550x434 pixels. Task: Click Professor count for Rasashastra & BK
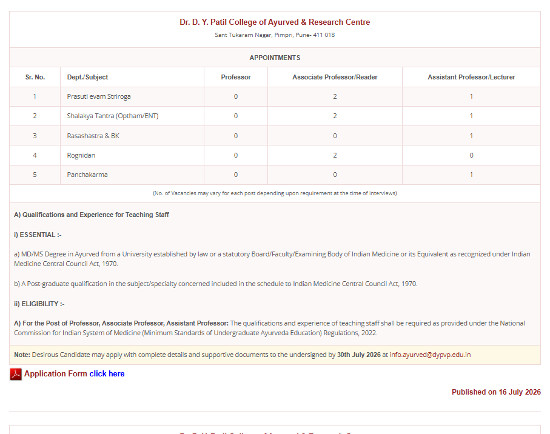tap(236, 135)
